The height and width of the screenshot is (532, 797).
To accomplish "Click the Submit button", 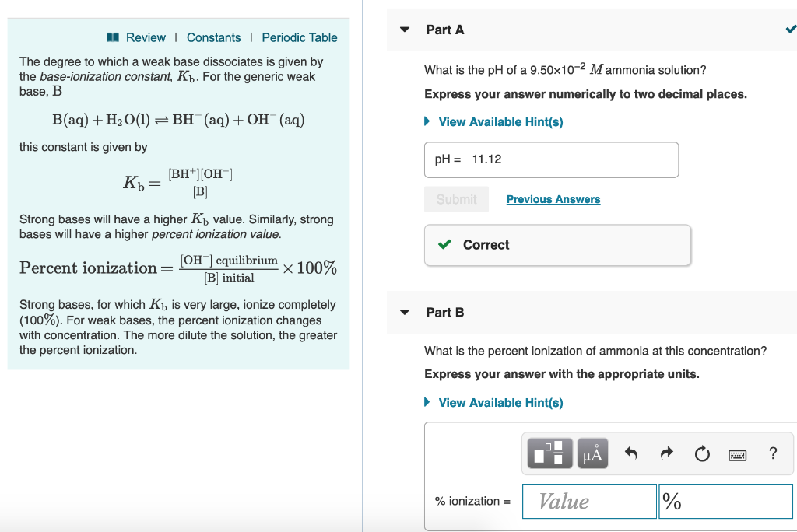I will [456, 199].
